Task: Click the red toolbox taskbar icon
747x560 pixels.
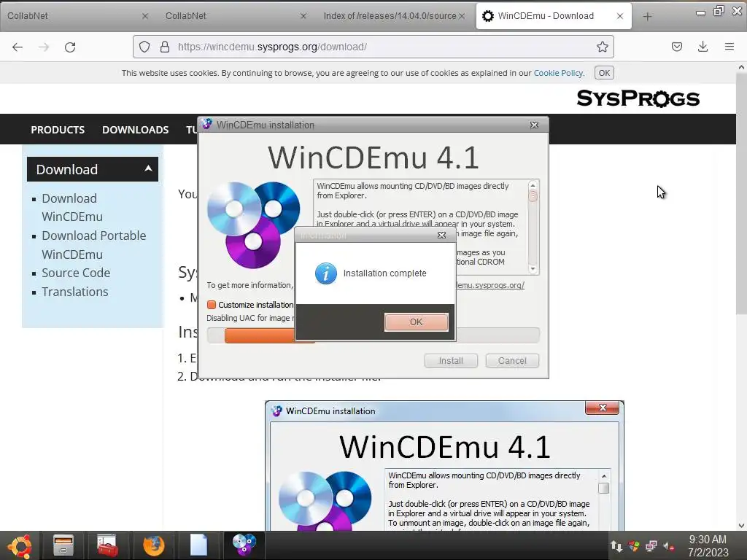Action: pyautogui.click(x=107, y=545)
